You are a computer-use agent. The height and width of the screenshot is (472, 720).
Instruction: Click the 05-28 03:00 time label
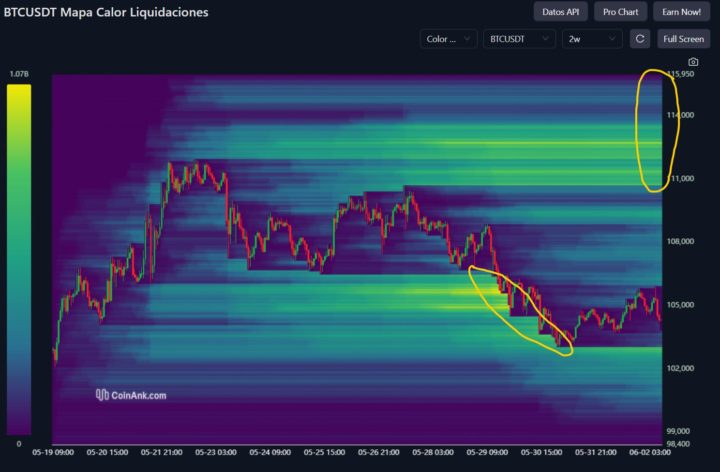coord(433,453)
